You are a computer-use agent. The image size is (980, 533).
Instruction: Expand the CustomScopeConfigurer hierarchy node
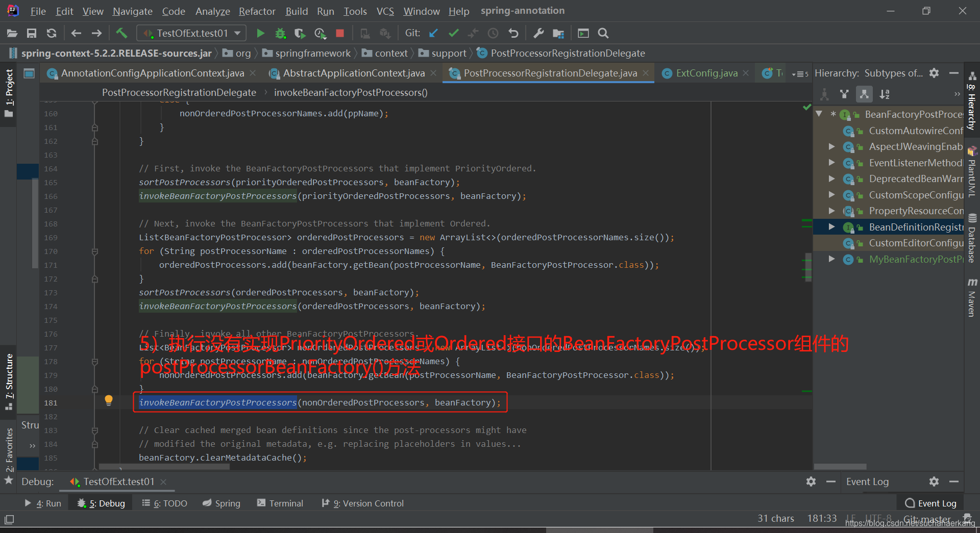coord(831,195)
